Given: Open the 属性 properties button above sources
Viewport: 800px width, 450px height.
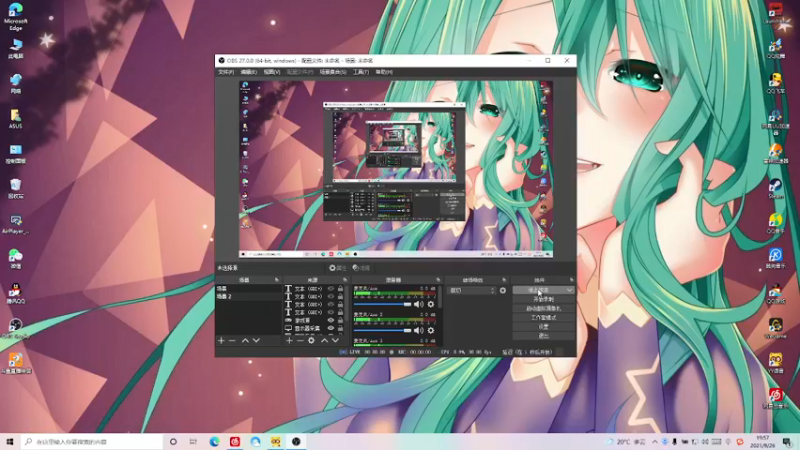Looking at the screenshot, I should pos(337,268).
